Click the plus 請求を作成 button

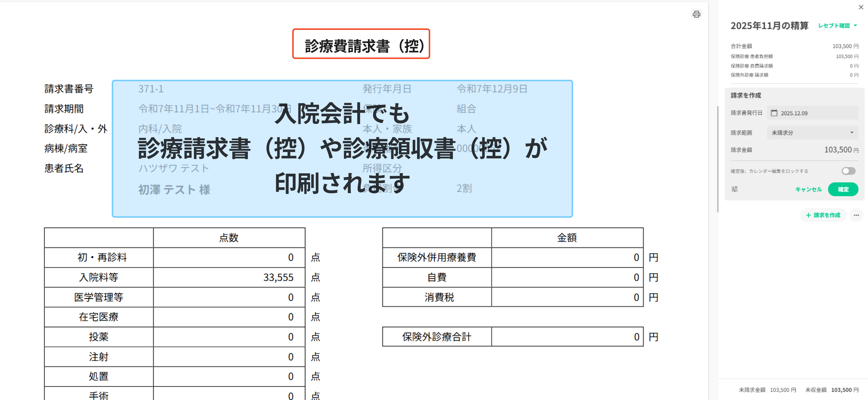tap(823, 215)
